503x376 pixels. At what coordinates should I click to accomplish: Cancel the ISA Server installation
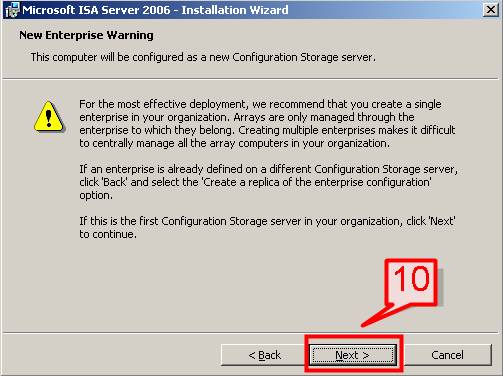tap(447, 355)
